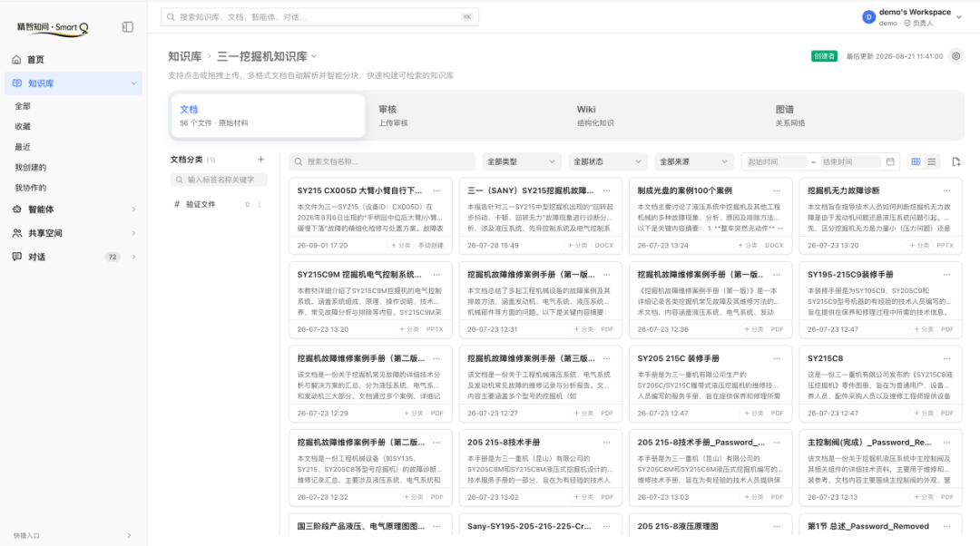Viewport: 980px width, 546px height.
Task: Open menu for 挖掘机无力故障诊断 card
Action: click(x=946, y=190)
